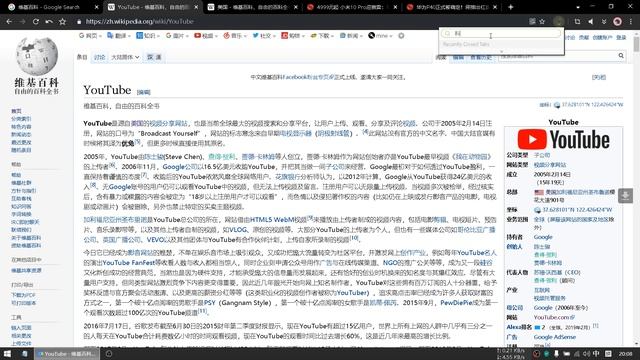The width and height of the screenshot is (640, 360).
Task: Select the 条目 article tab
Action: coord(82,57)
